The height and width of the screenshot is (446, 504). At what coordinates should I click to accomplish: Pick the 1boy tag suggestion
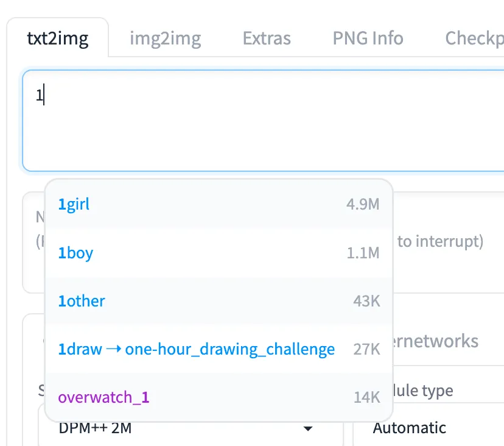coord(75,252)
